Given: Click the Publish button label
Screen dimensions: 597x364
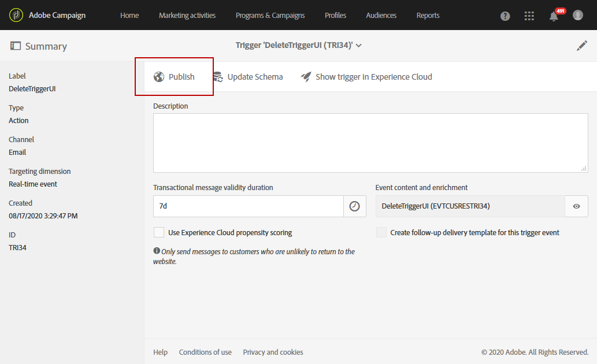Looking at the screenshot, I should [x=181, y=77].
